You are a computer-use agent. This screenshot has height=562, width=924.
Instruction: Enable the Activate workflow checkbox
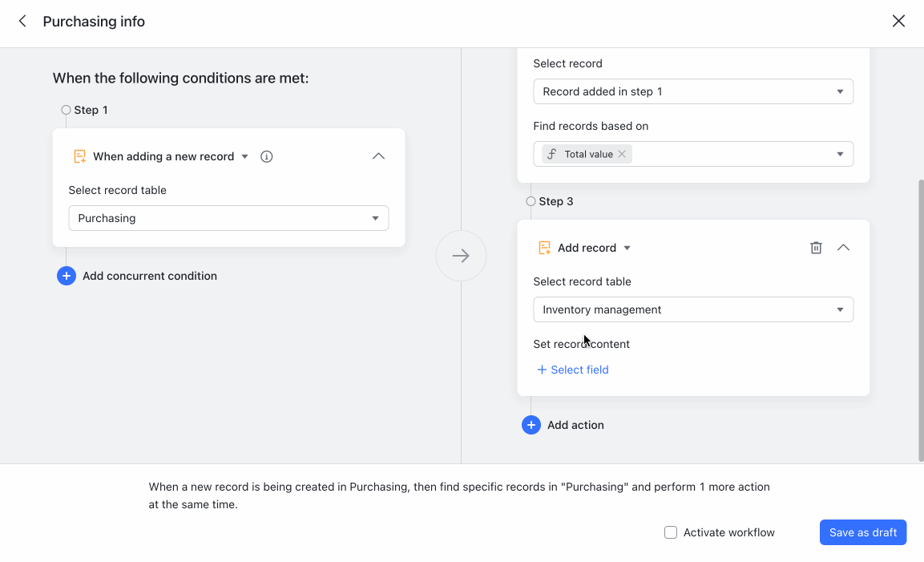[x=670, y=532]
